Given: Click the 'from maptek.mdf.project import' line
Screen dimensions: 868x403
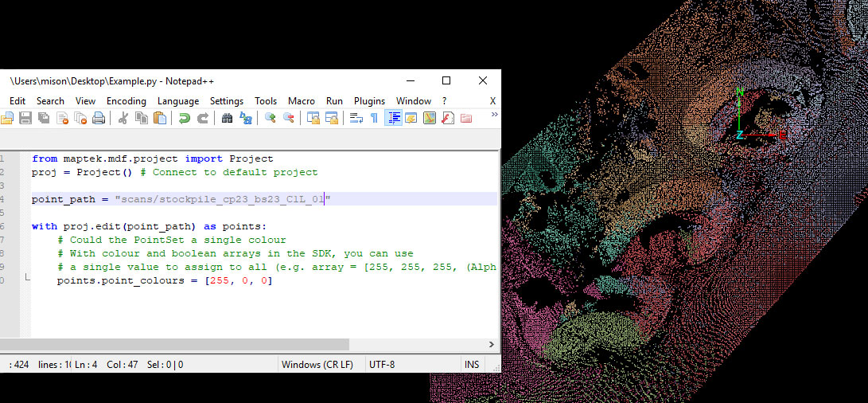Looking at the screenshot, I should pyautogui.click(x=152, y=158).
